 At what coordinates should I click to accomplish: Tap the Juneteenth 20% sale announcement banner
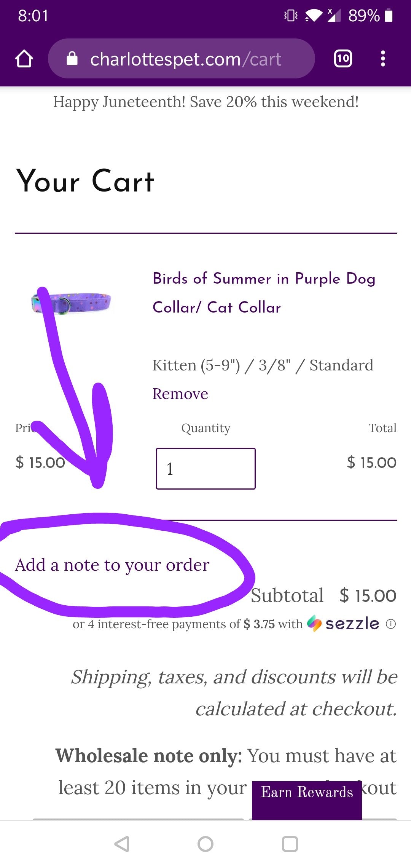coord(205,102)
